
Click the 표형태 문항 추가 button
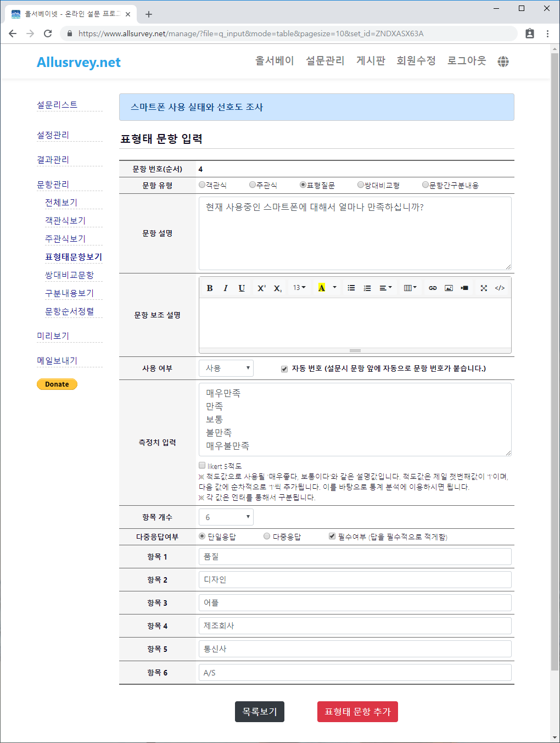point(357,712)
